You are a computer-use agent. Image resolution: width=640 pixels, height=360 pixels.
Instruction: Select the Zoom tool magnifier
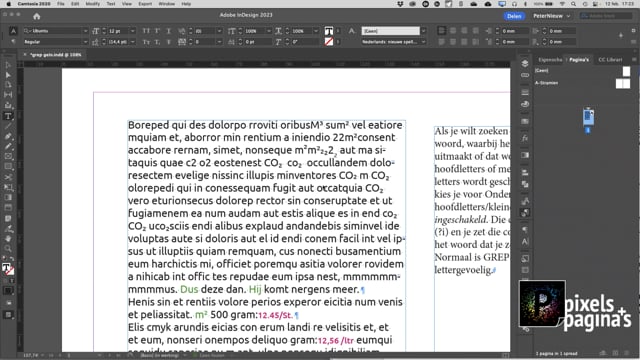point(8,249)
